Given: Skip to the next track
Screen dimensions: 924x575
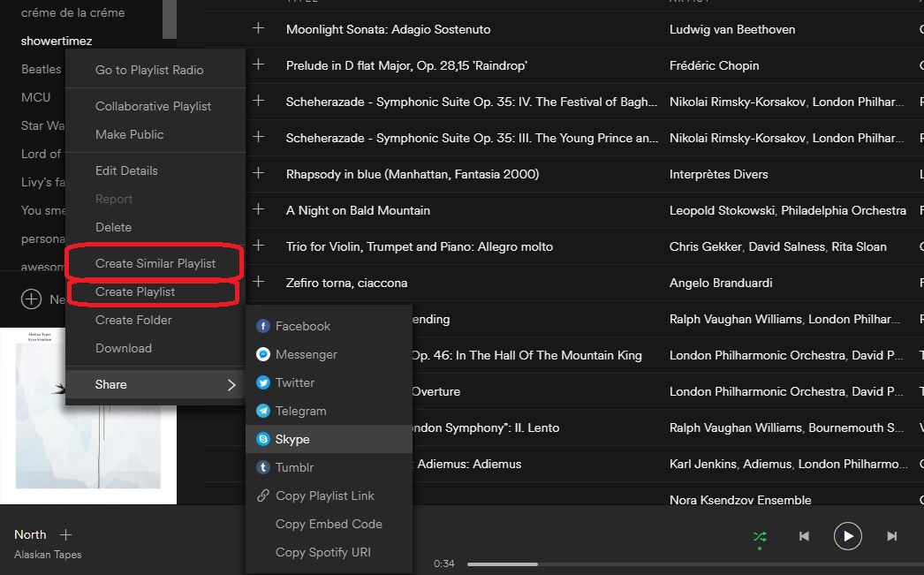Looking at the screenshot, I should 891,536.
